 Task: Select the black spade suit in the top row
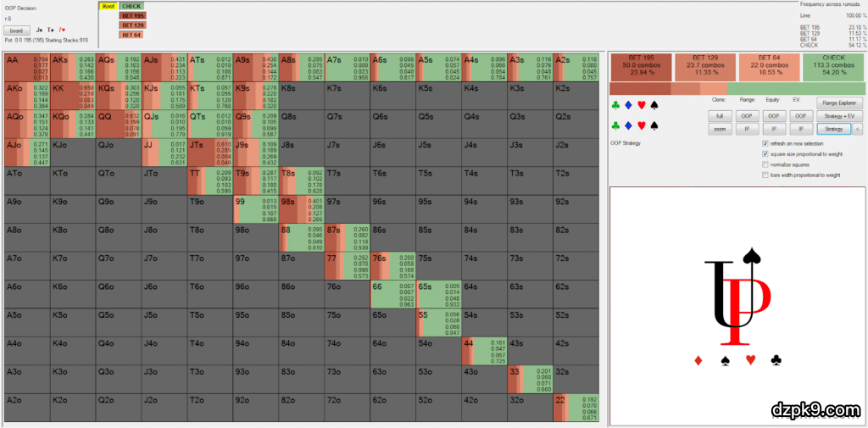pyautogui.click(x=654, y=106)
